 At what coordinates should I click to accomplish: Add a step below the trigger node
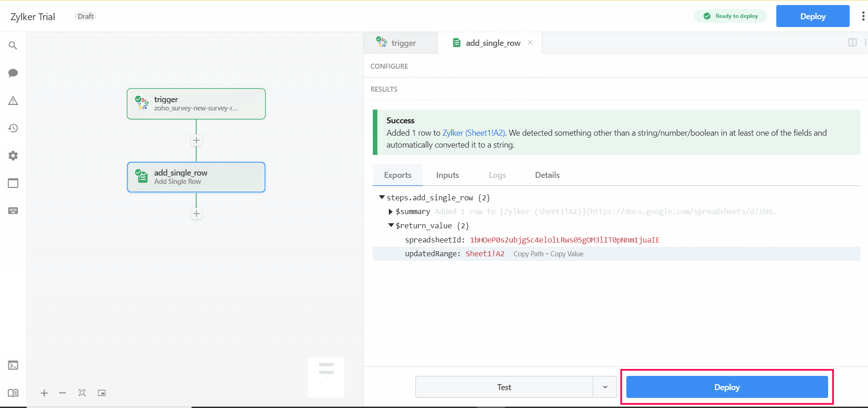point(196,140)
